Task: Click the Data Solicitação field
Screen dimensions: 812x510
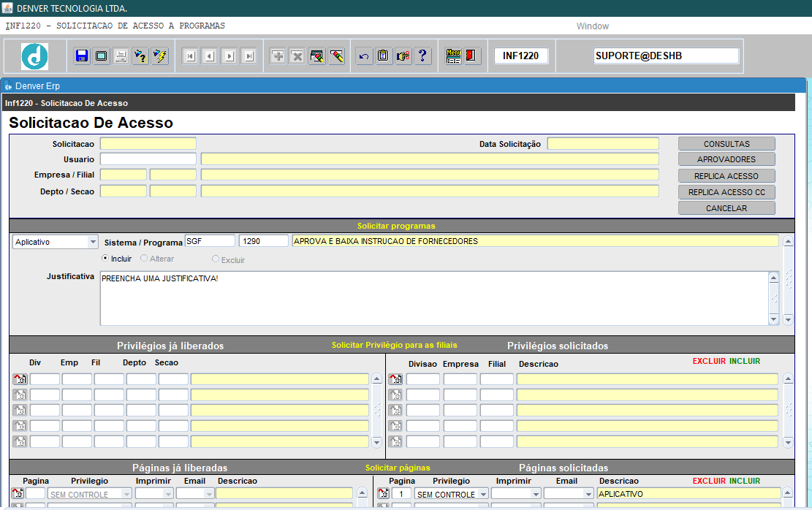Action: [603, 143]
